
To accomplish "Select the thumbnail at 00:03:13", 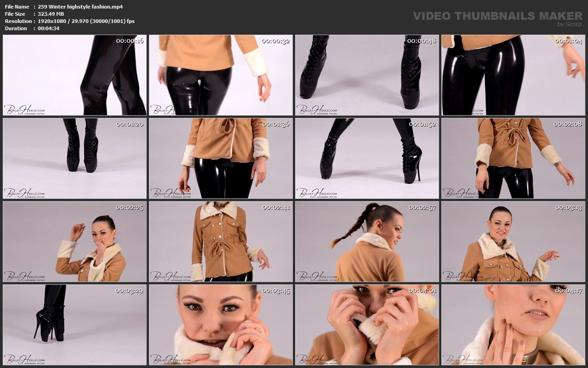I will [x=513, y=242].
